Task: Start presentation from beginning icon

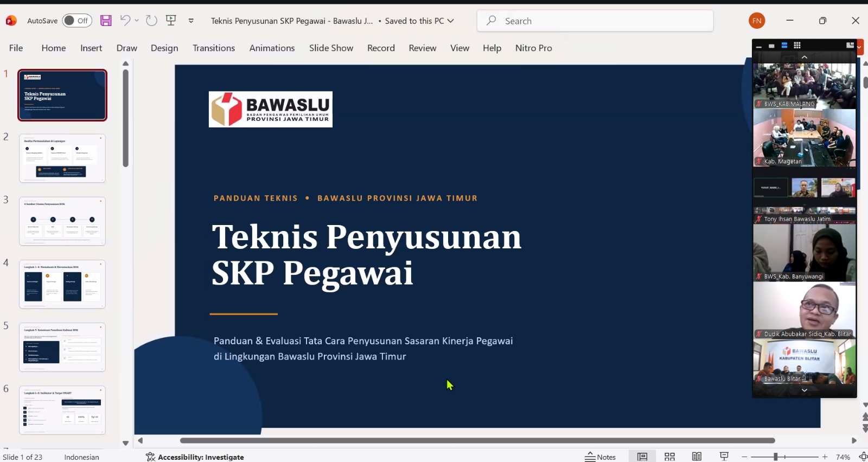Action: tap(171, 21)
